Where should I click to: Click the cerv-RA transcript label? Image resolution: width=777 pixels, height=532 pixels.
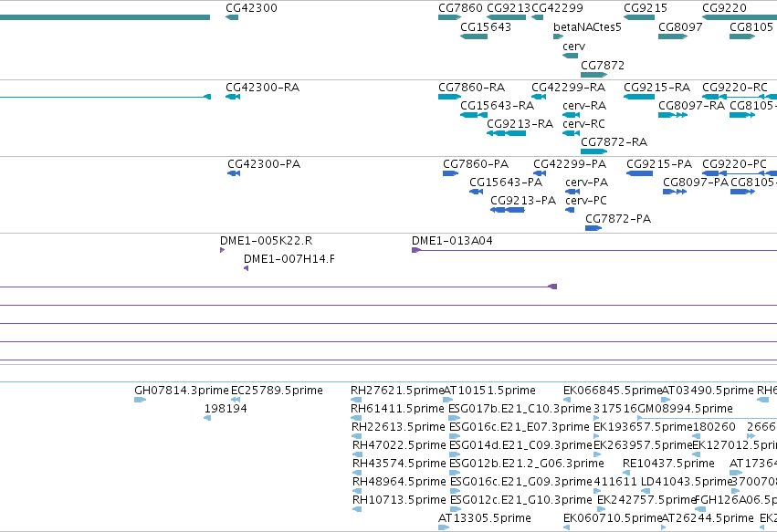coord(584,106)
